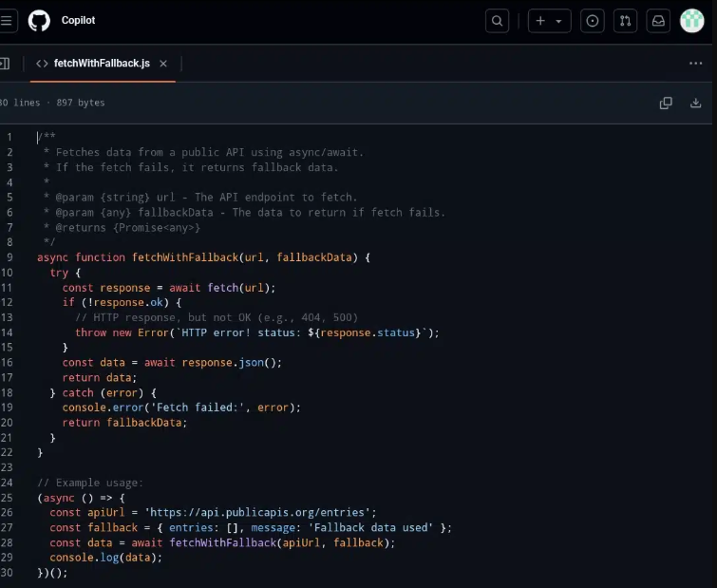717x588 pixels.
Task: Toggle the side panel collapse icon
Action: point(5,64)
